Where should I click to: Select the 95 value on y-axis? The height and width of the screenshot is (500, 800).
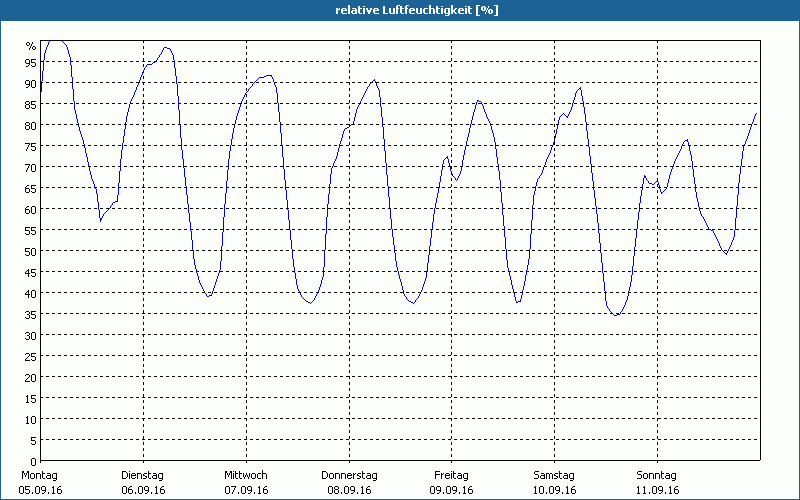click(30, 63)
